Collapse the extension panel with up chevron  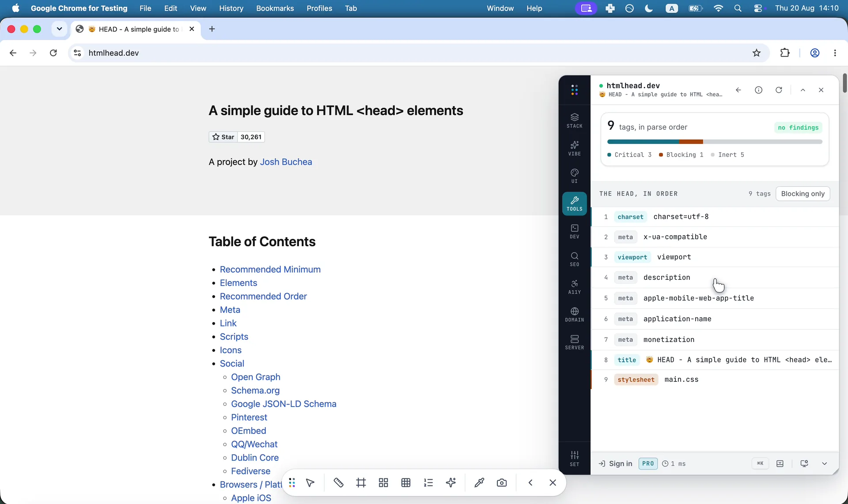(803, 90)
